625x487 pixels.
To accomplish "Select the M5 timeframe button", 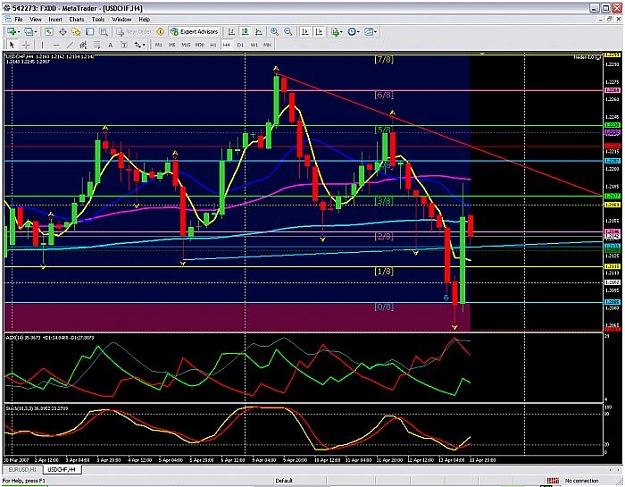I will [172, 45].
